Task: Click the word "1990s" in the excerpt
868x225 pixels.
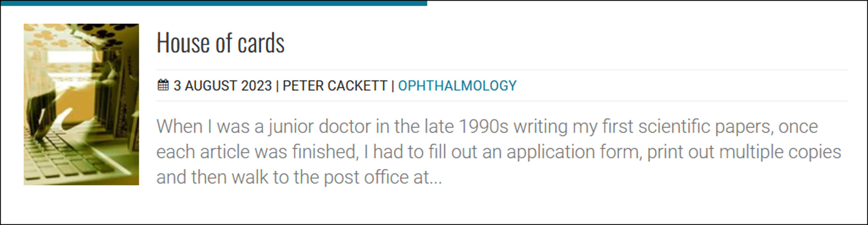Action: 483,127
